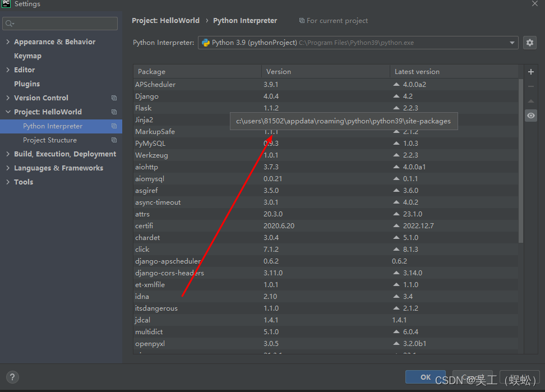This screenshot has height=392, width=545.
Task: Click the interpreter settings gear icon
Action: [530, 43]
